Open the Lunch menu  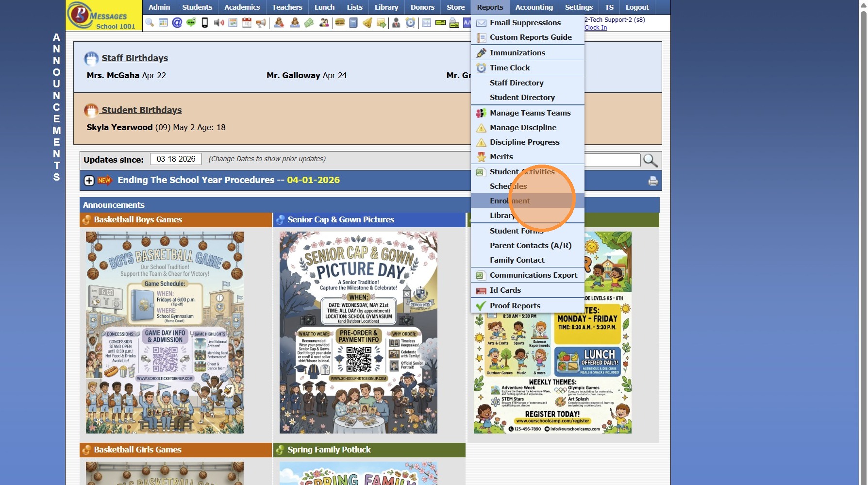click(324, 7)
